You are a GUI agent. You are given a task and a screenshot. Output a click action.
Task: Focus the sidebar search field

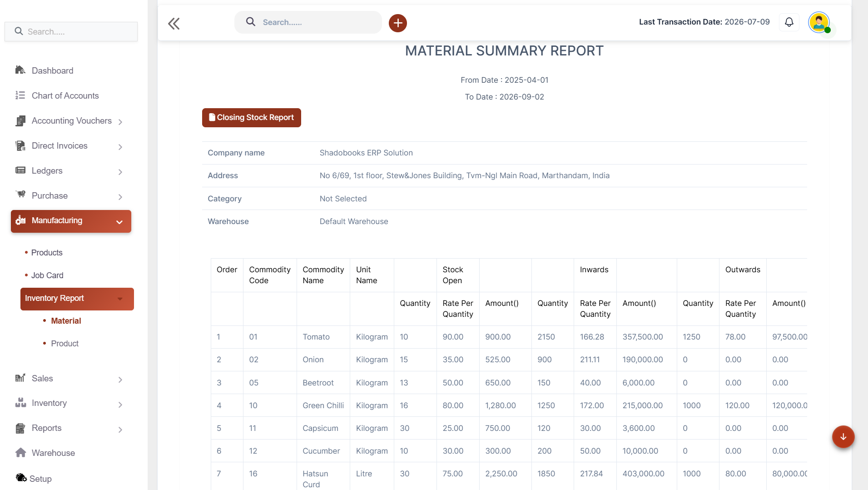(x=71, y=31)
